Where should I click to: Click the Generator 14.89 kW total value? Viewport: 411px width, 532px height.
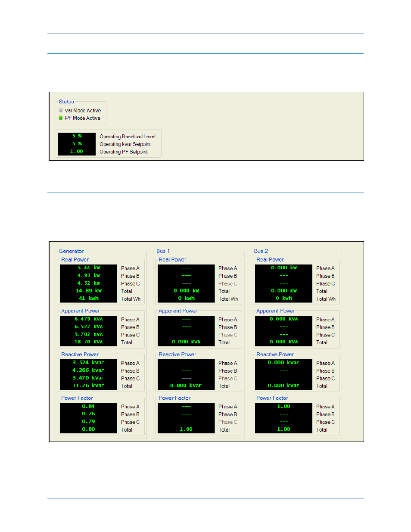pyautogui.click(x=89, y=291)
